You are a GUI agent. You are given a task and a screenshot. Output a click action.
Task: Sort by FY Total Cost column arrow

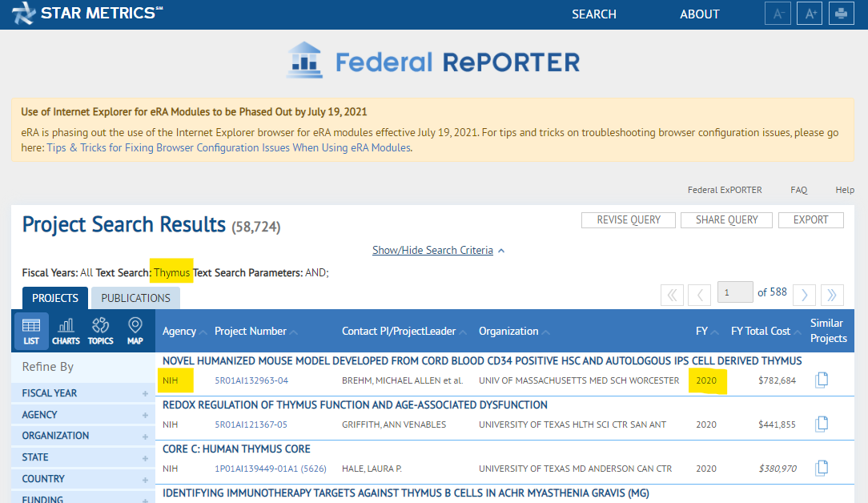coord(798,332)
